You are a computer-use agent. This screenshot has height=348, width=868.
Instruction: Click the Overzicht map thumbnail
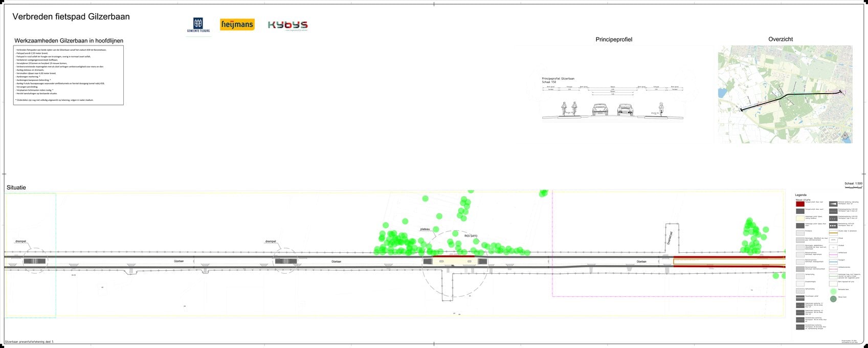pos(785,94)
